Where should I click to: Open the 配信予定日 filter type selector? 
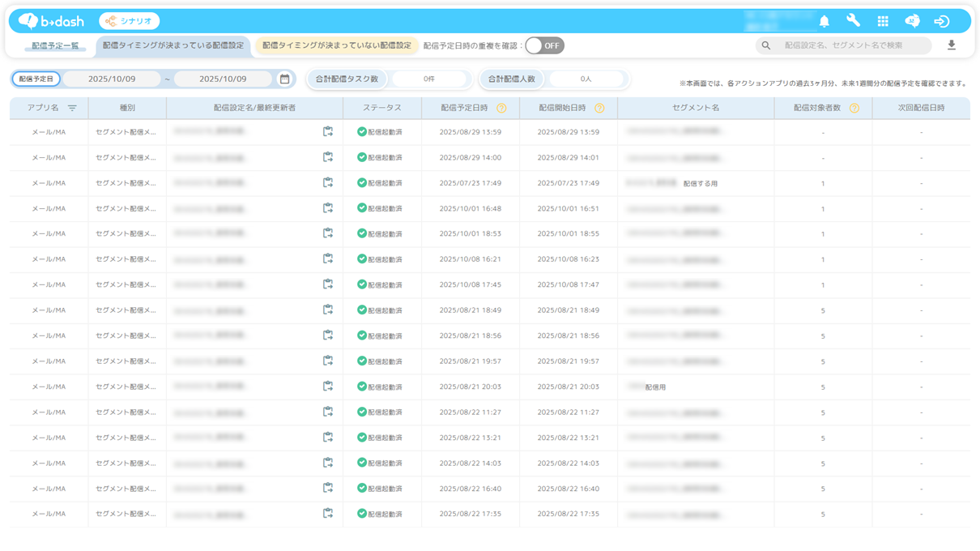click(36, 79)
